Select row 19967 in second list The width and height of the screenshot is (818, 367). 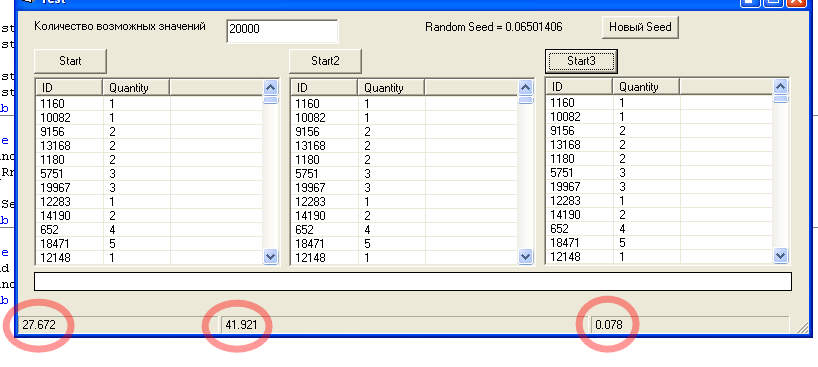(404, 188)
